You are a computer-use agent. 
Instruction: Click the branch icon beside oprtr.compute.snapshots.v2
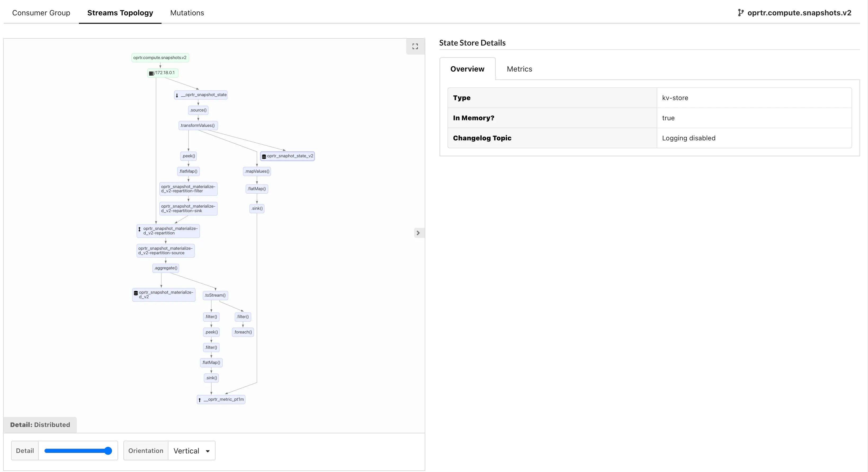740,13
